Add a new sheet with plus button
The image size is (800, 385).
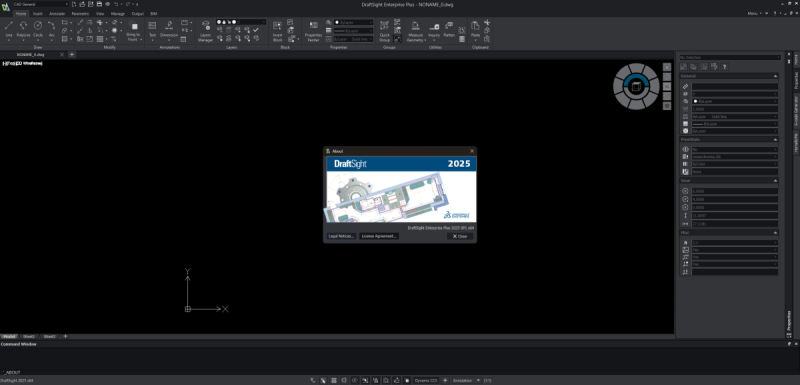[x=65, y=337]
